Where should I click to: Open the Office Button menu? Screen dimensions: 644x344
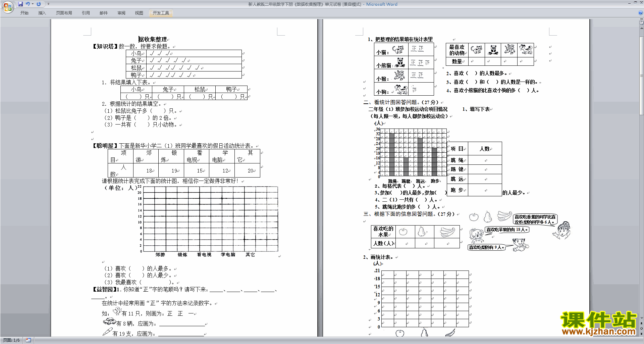pyautogui.click(x=7, y=7)
